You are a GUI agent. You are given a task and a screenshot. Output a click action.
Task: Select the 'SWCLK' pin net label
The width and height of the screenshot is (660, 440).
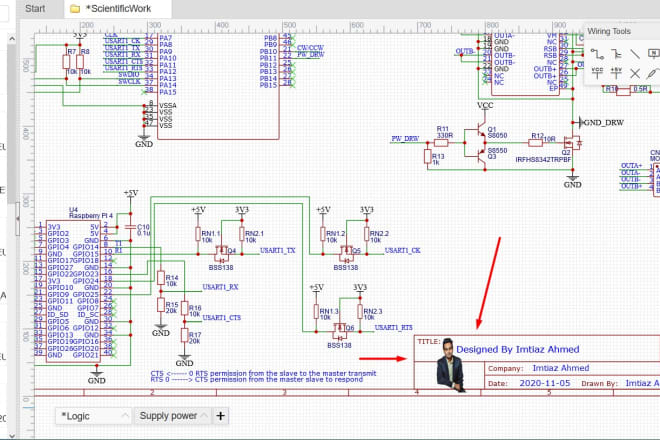tap(129, 81)
